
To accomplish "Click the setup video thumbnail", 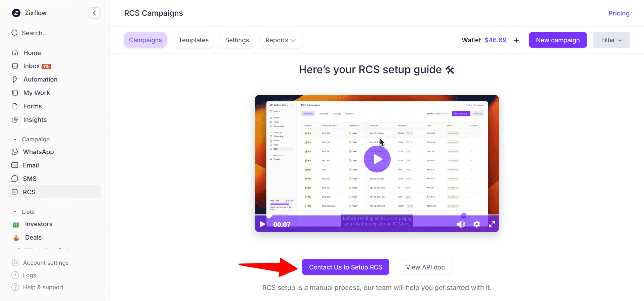I will click(x=377, y=163).
